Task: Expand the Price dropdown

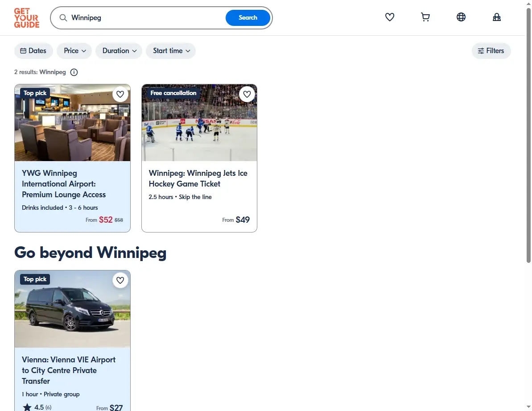Action: tap(74, 51)
